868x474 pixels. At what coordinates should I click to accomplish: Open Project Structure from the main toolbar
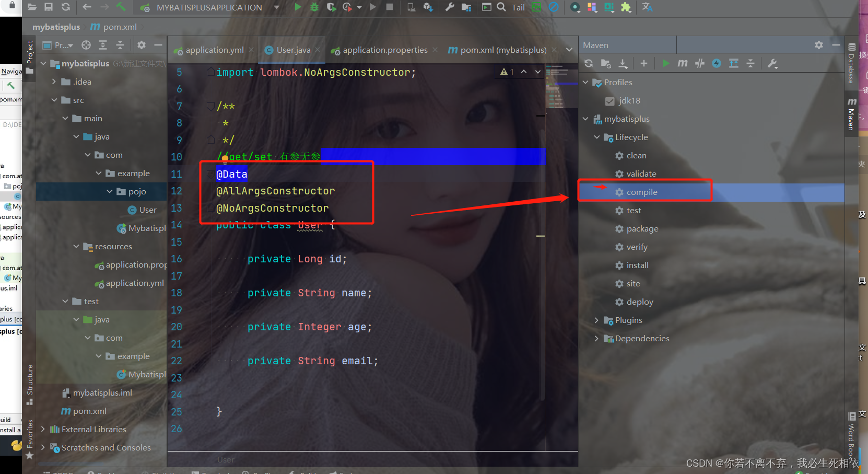[x=466, y=7]
